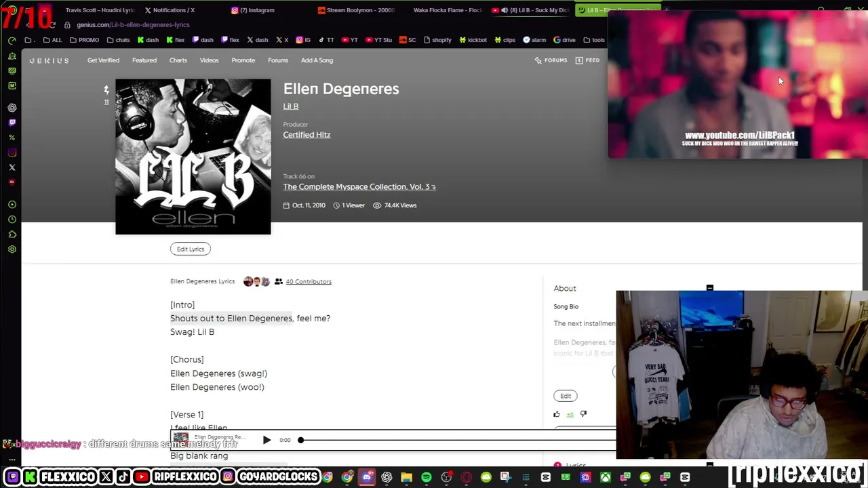Open the Certified Hitz producer link
Image resolution: width=868 pixels, height=488 pixels.
[307, 135]
